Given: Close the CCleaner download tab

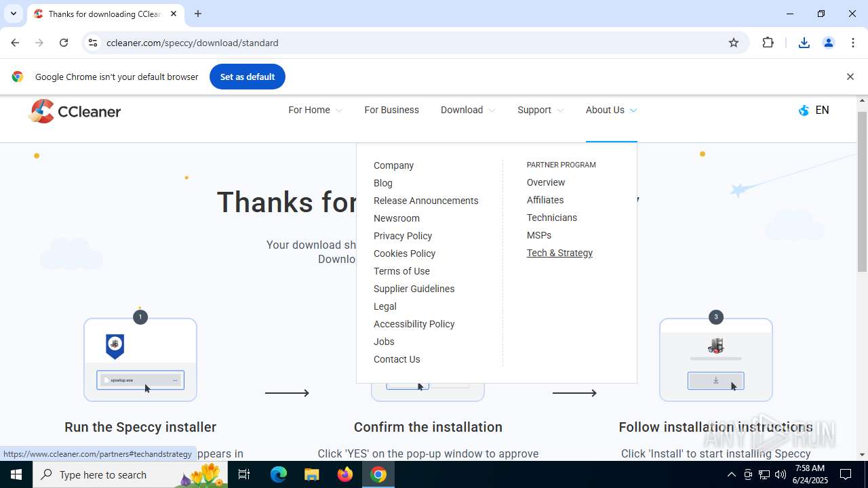Looking at the screenshot, I should click(174, 14).
